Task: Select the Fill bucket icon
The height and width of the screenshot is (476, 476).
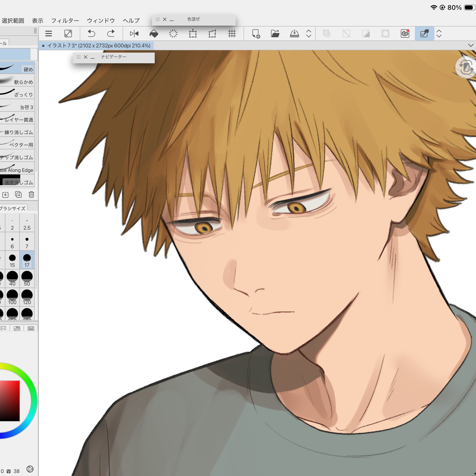Action: click(154, 34)
